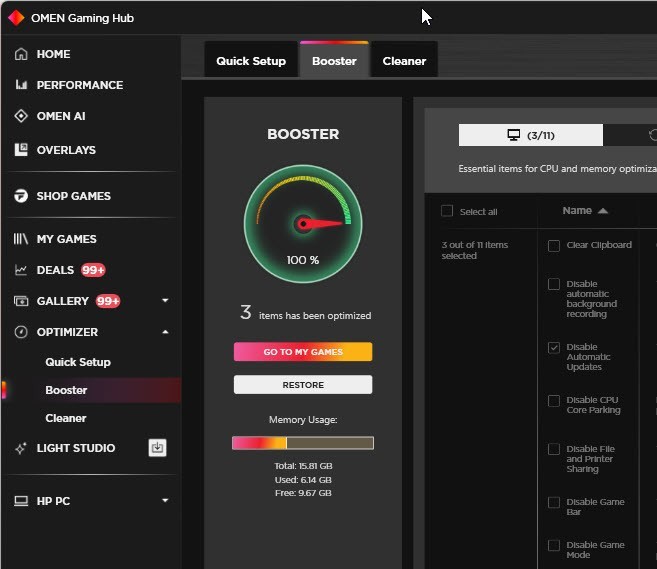Click the OMEN Gaming Hub logo icon

pos(16,18)
